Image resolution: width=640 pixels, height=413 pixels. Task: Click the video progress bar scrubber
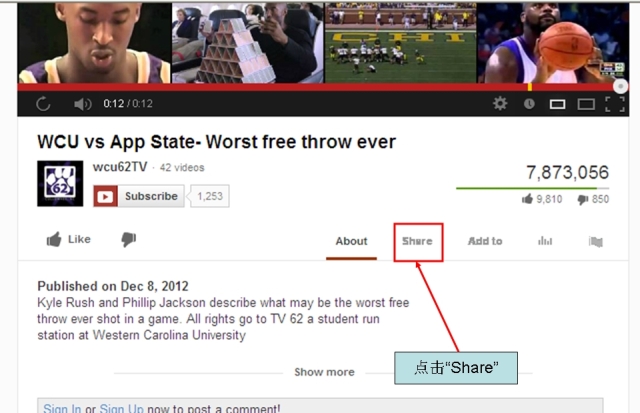tap(620, 87)
